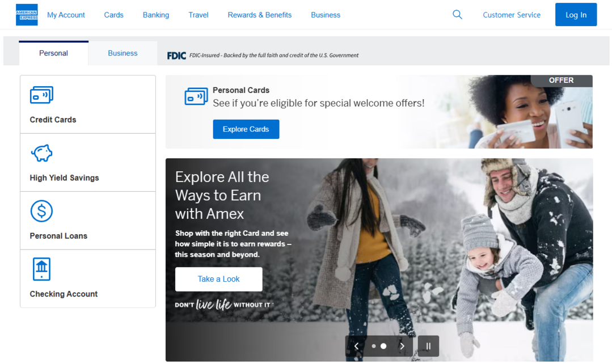Click the Credit Cards sidebar icon
This screenshot has width=612, height=364.
41,95
